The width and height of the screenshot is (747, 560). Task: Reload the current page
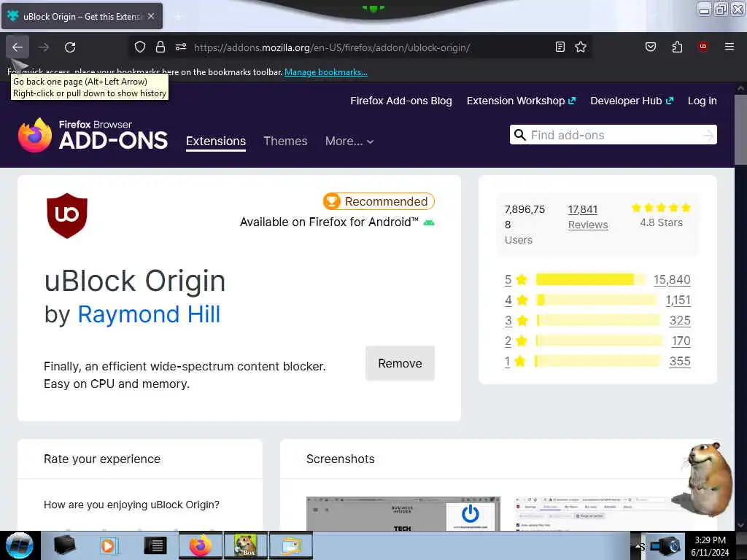coord(70,47)
